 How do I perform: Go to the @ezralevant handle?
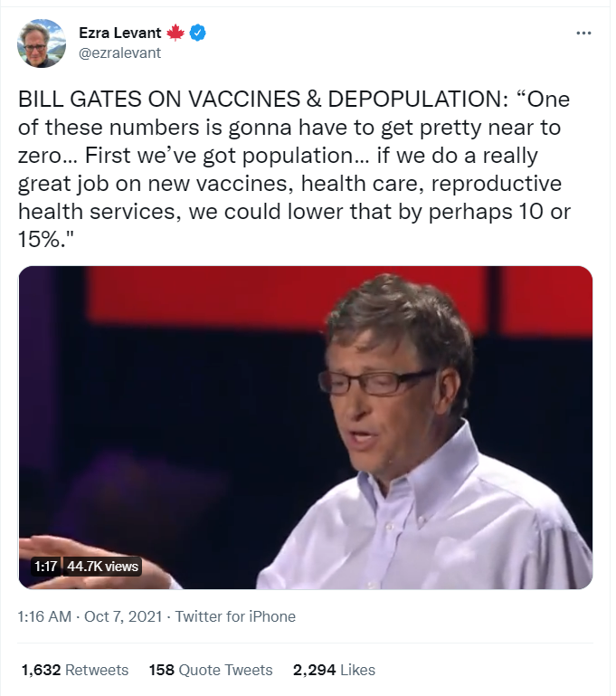click(x=120, y=52)
